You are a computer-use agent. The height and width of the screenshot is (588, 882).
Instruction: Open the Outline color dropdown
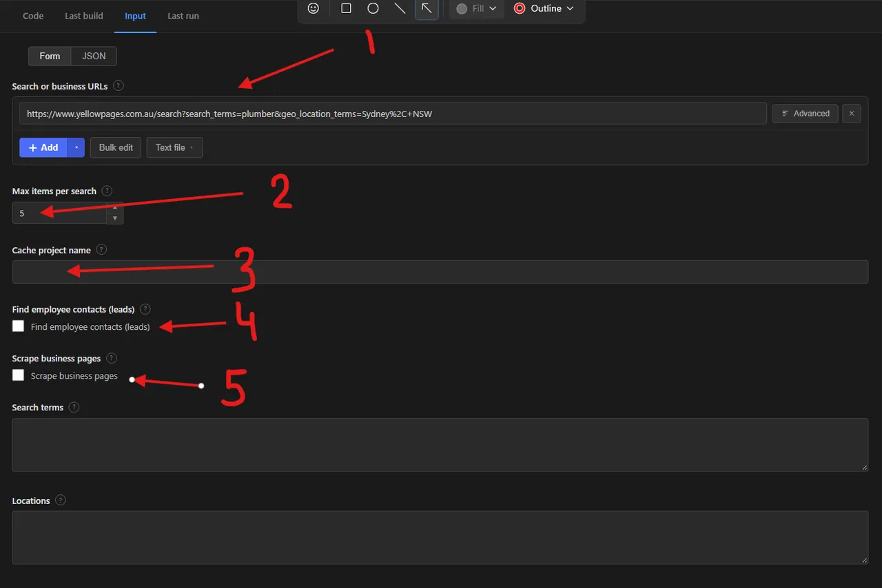pyautogui.click(x=544, y=9)
